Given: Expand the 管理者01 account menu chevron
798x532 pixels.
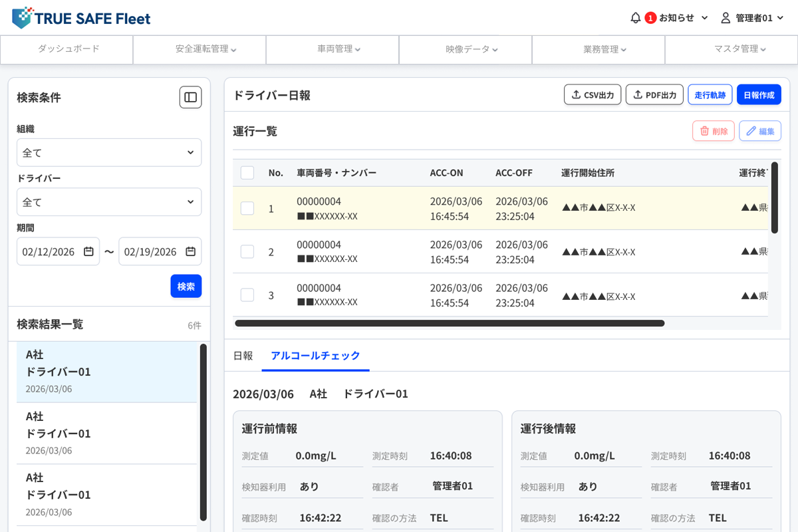Looking at the screenshot, I should 779,18.
